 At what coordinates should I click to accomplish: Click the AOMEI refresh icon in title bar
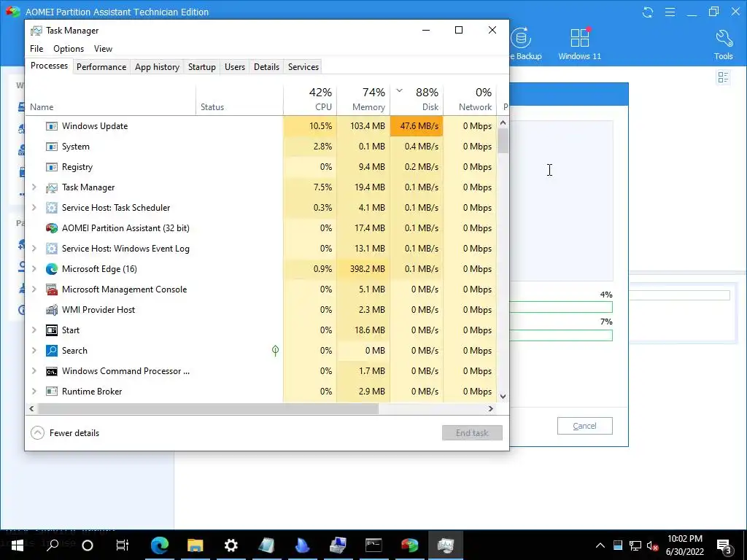647,12
